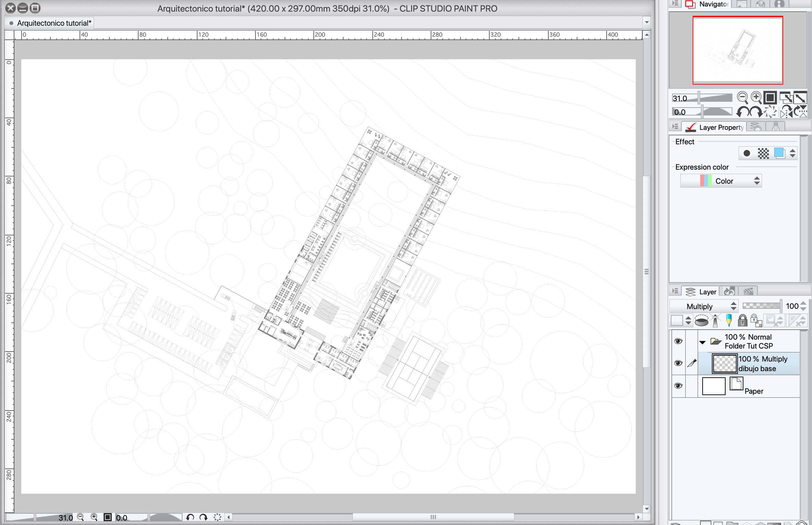Reset canvas rotation in Navigator
The image size is (812, 525).
point(771,112)
